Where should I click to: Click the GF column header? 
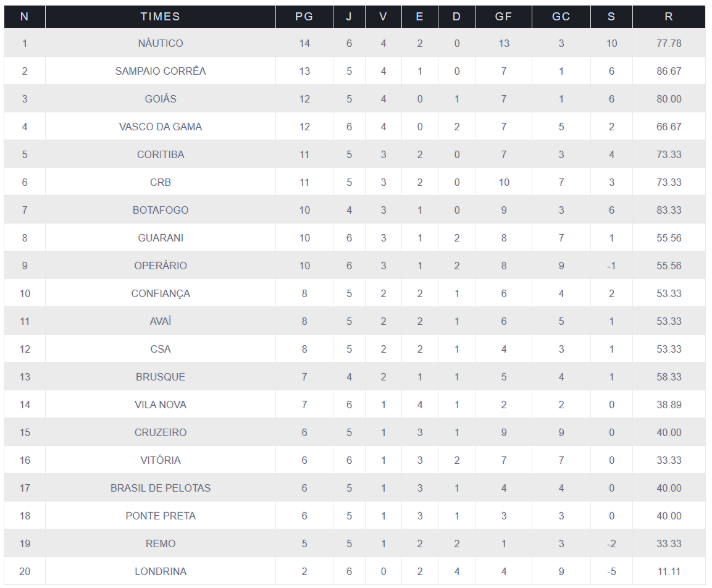(503, 17)
